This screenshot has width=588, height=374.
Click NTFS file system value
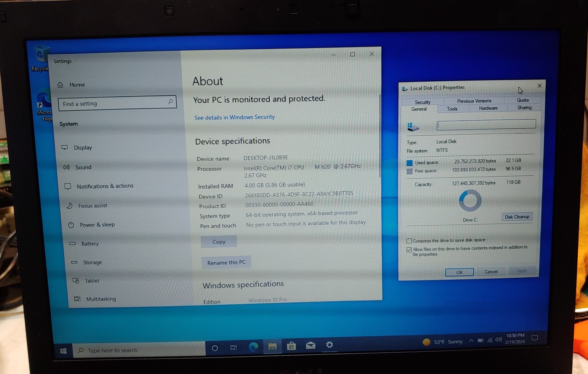[x=442, y=150]
